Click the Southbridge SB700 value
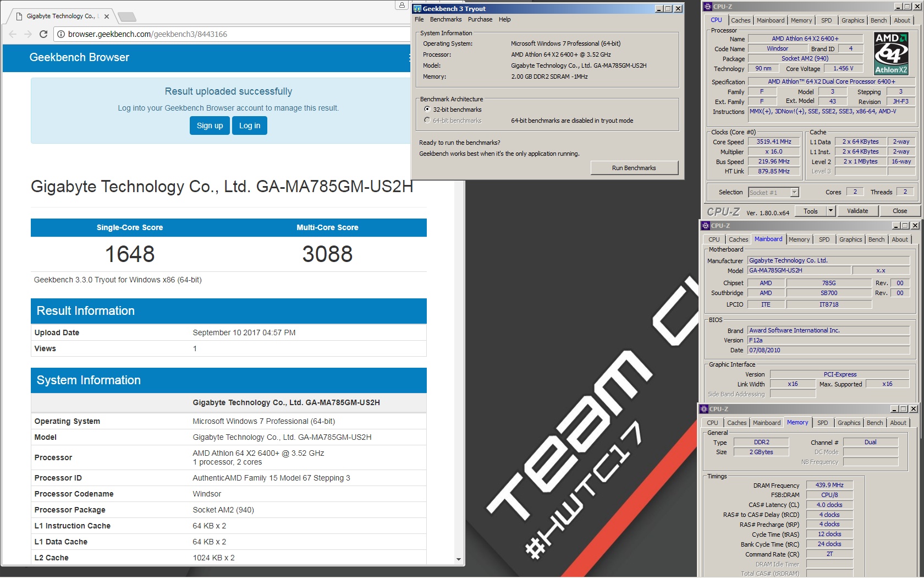The image size is (924, 578). tap(829, 293)
